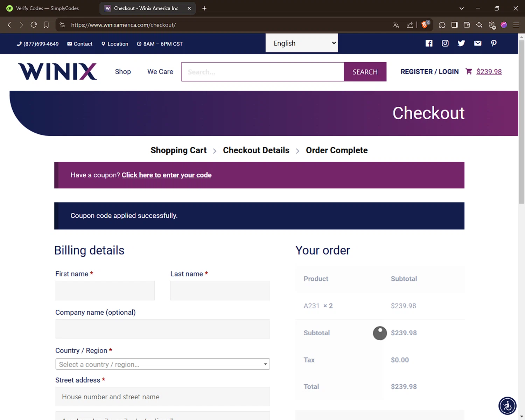Click the 8AM – 6PM CST hours
525x420 pixels.
coord(160,44)
